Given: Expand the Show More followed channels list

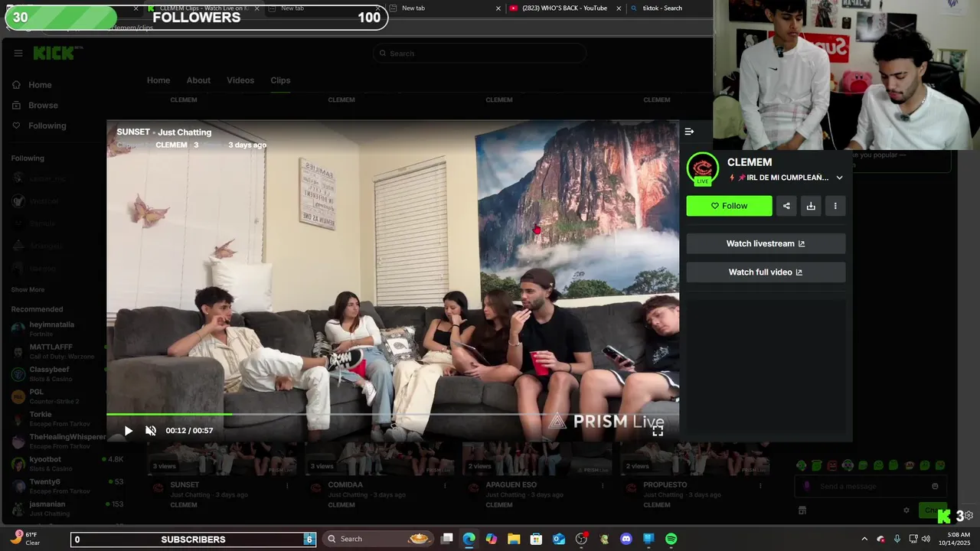Looking at the screenshot, I should 28,290.
